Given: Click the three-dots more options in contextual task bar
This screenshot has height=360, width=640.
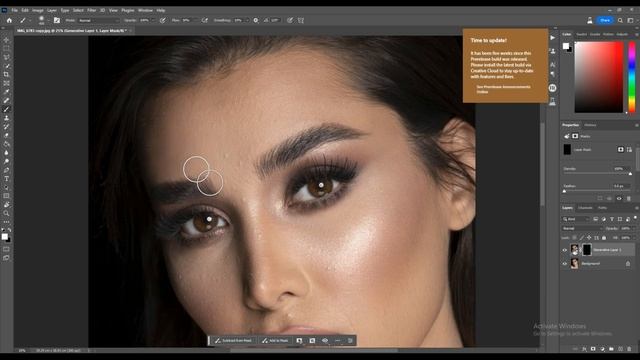Looking at the screenshot, I should click(338, 340).
